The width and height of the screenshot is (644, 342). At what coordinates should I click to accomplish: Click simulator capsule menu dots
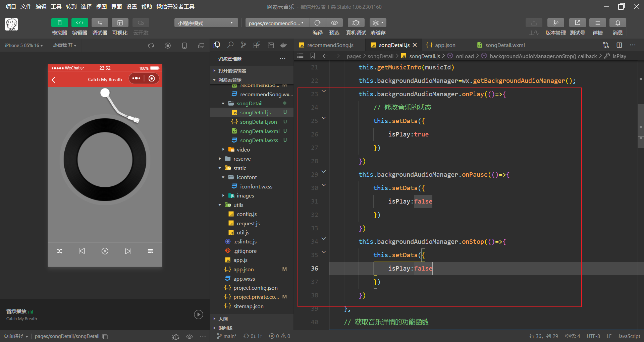click(x=136, y=78)
